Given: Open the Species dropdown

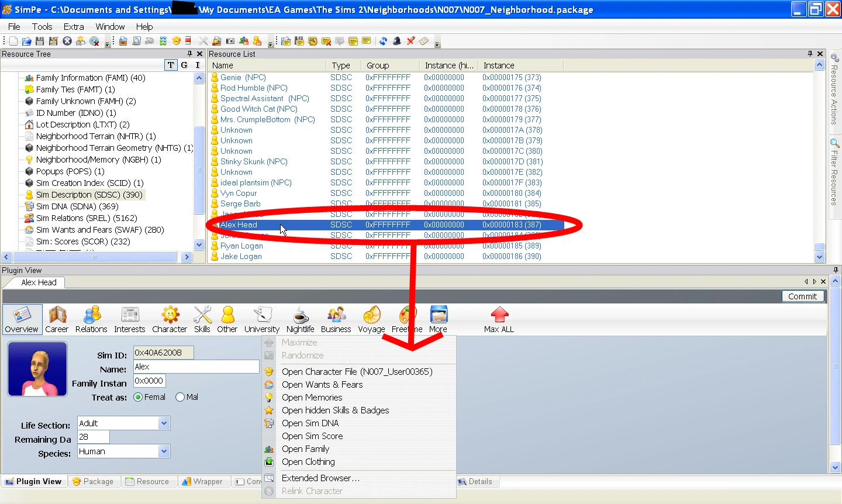Looking at the screenshot, I should click(x=164, y=451).
